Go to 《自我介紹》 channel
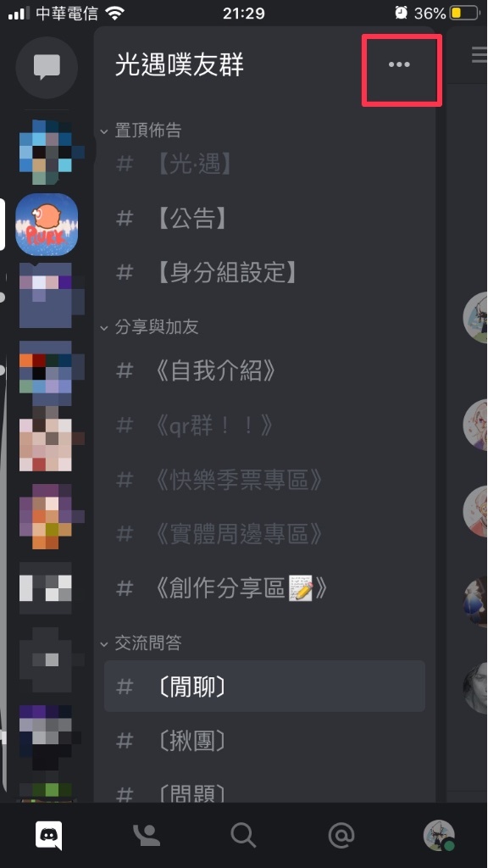This screenshot has width=488, height=868. pos(264,370)
